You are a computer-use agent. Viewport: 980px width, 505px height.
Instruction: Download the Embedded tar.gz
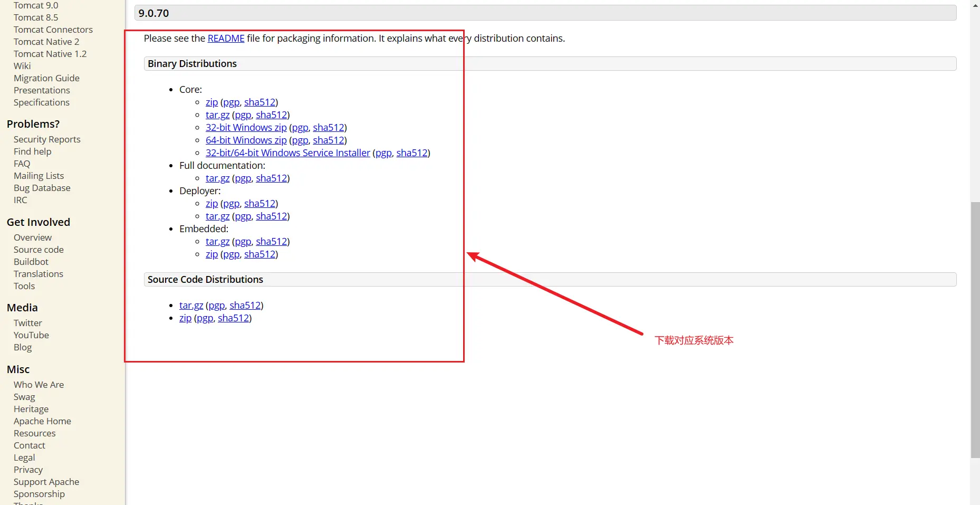click(x=217, y=242)
